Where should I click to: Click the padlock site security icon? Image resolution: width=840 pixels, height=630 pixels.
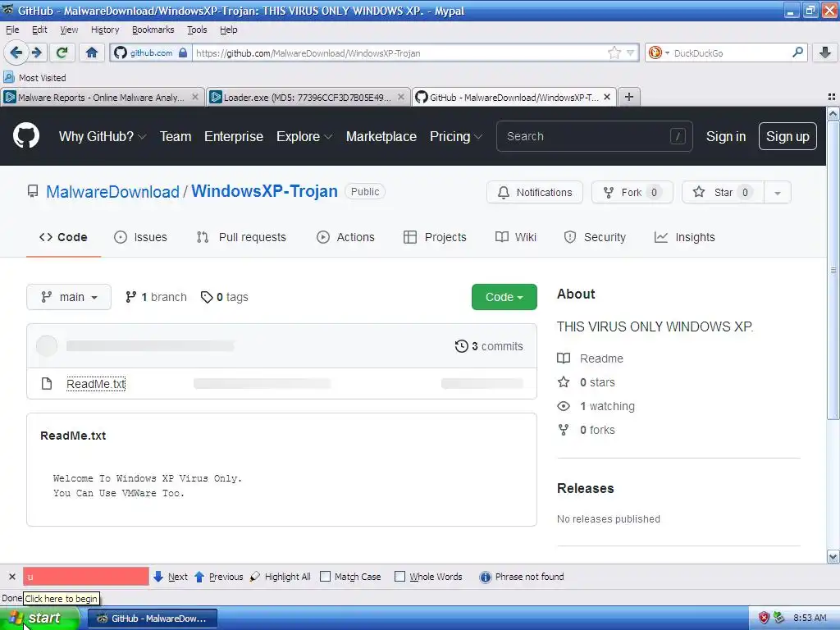[183, 52]
